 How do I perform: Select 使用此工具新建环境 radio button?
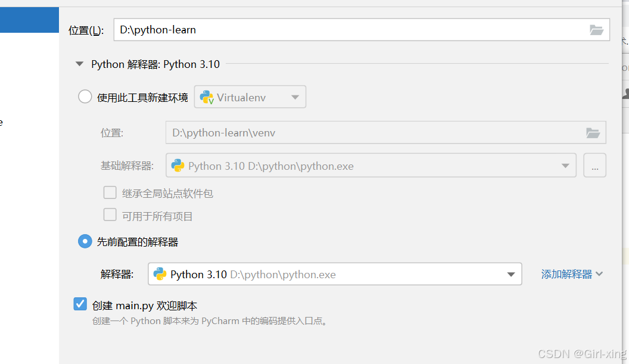click(85, 97)
